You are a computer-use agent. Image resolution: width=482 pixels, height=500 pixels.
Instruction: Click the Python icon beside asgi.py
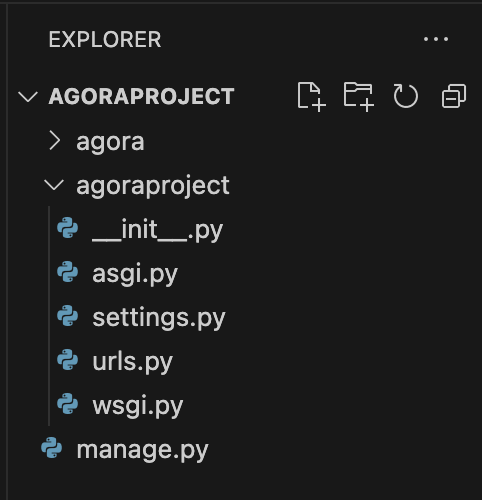(x=68, y=272)
